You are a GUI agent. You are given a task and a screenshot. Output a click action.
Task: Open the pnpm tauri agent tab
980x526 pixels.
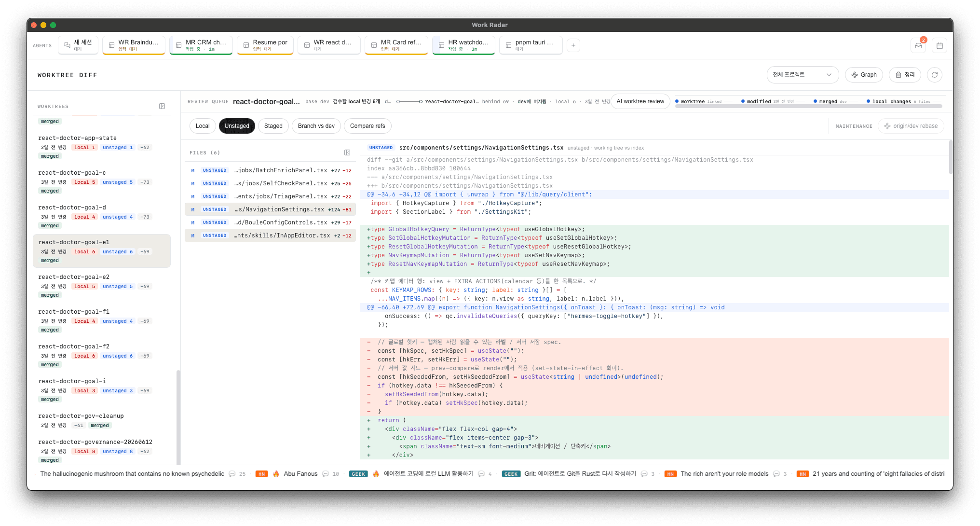[531, 45]
